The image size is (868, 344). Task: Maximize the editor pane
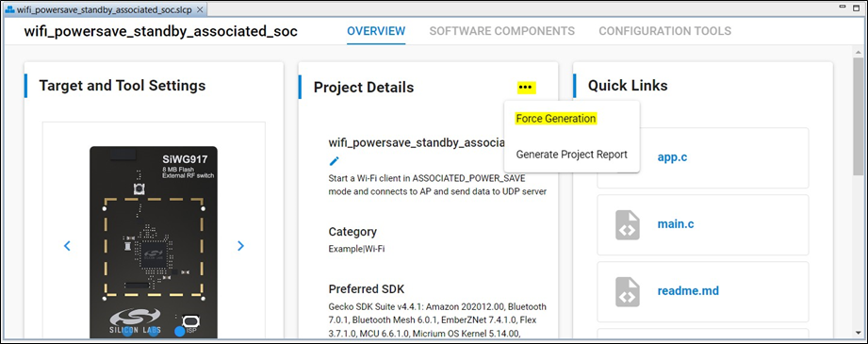pos(855,8)
